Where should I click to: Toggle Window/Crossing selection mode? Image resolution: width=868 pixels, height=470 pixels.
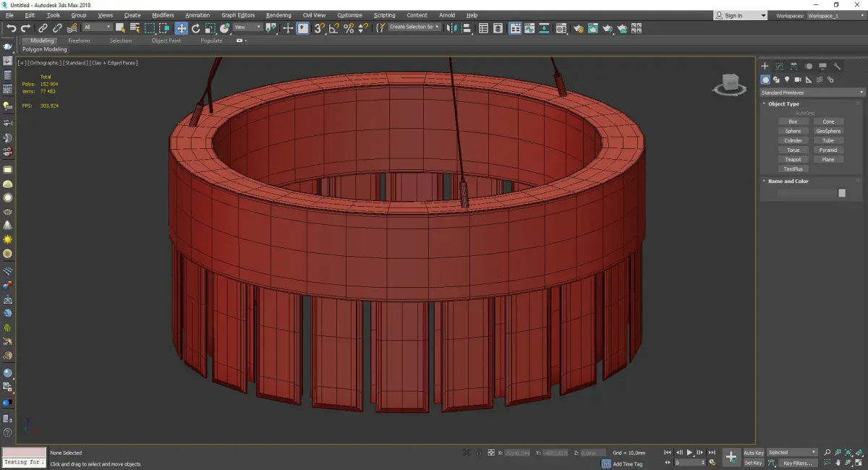pos(165,28)
